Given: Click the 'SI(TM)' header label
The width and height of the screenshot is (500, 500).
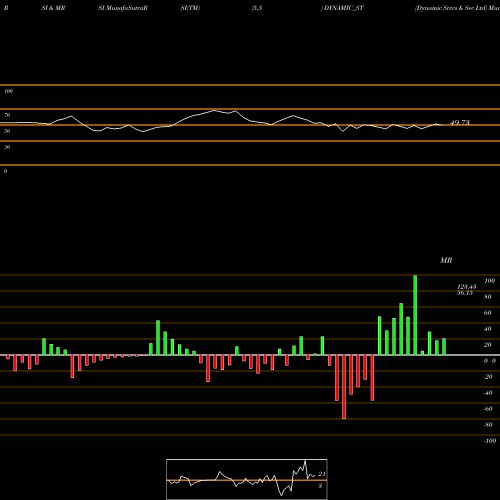Looking at the screenshot, I should (x=190, y=8).
